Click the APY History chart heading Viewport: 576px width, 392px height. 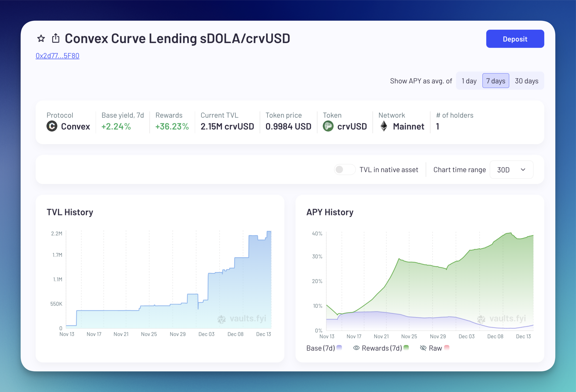(x=330, y=212)
